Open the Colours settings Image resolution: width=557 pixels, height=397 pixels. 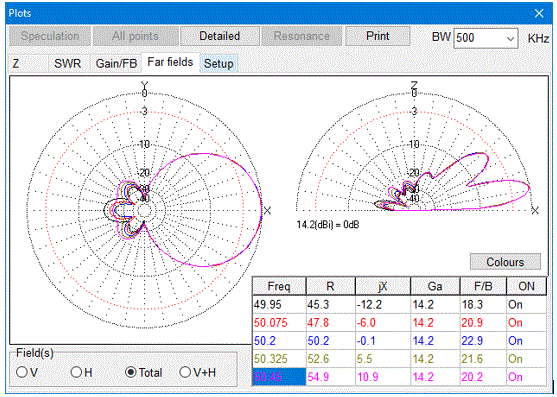pos(505,262)
